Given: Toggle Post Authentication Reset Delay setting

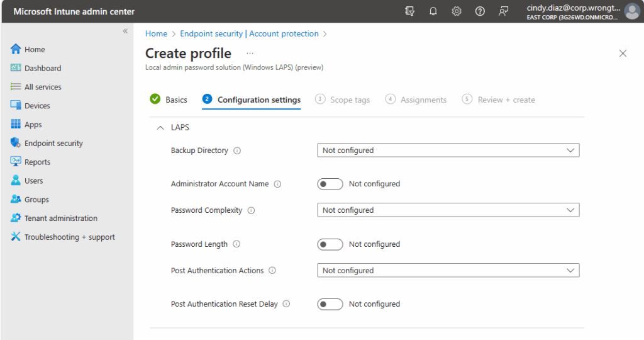Looking at the screenshot, I should point(330,304).
